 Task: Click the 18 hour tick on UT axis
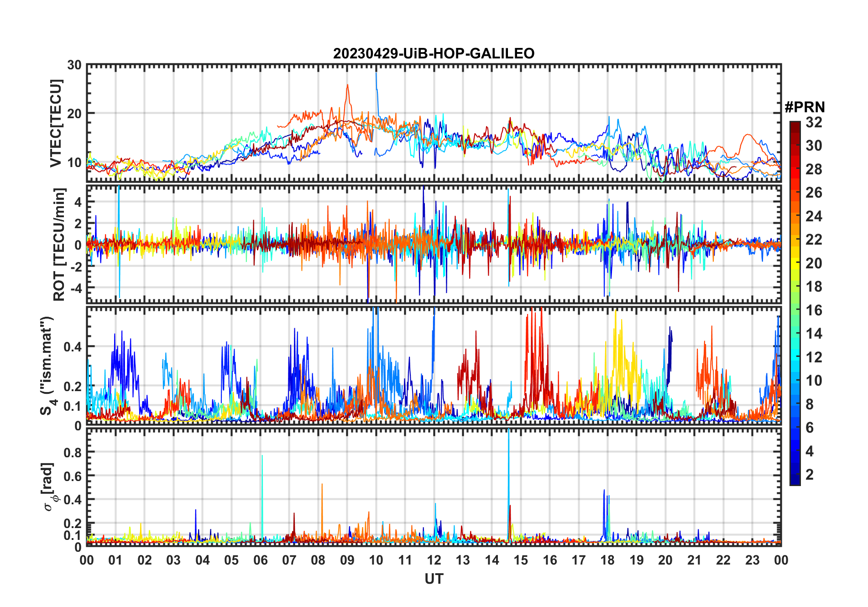[607, 560]
